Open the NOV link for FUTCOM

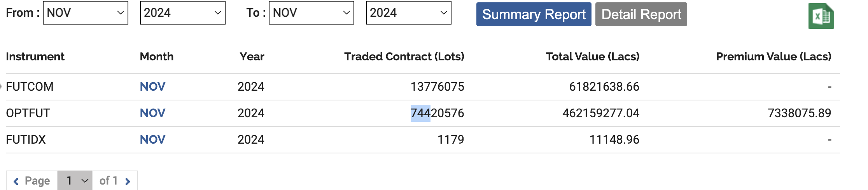point(152,86)
